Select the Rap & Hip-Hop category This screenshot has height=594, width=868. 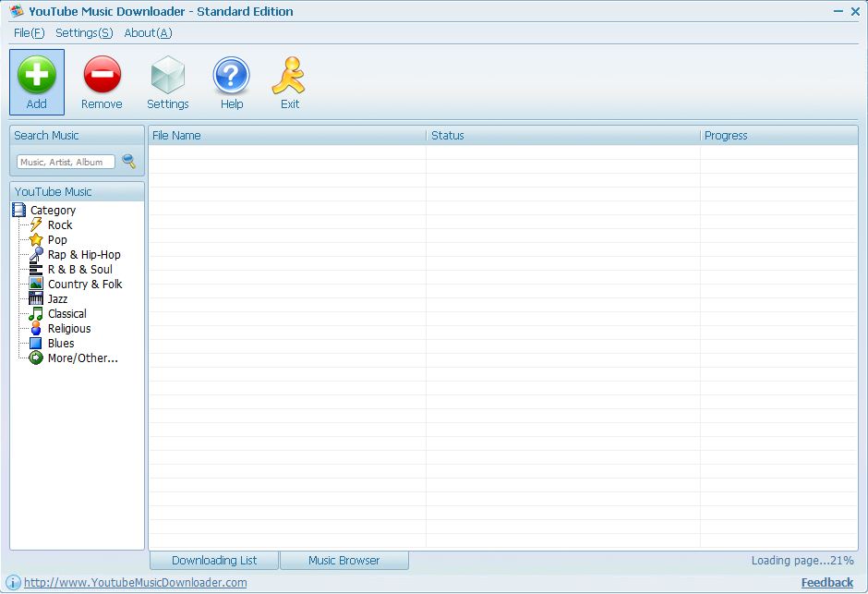(84, 255)
